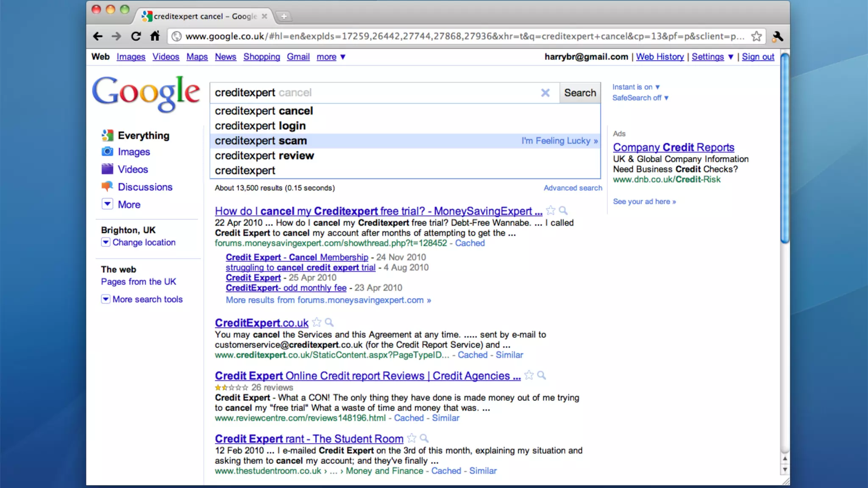Select 'creditexpert review' suggestion
Viewport: 868px width, 488px height.
click(264, 155)
